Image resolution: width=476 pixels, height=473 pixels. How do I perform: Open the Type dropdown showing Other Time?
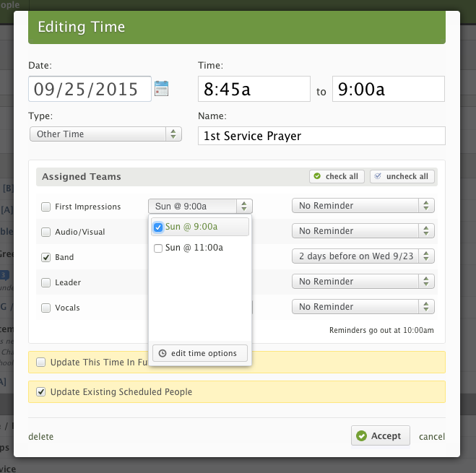[105, 134]
